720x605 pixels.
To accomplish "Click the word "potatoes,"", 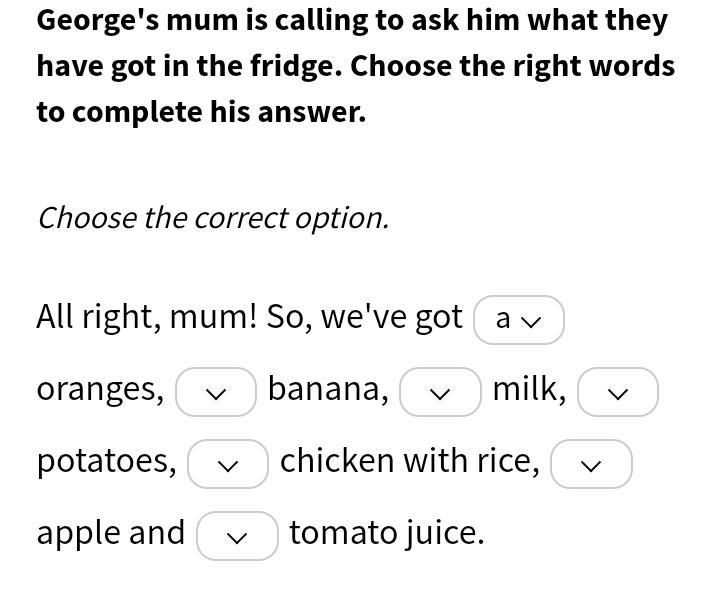I will click(106, 461).
